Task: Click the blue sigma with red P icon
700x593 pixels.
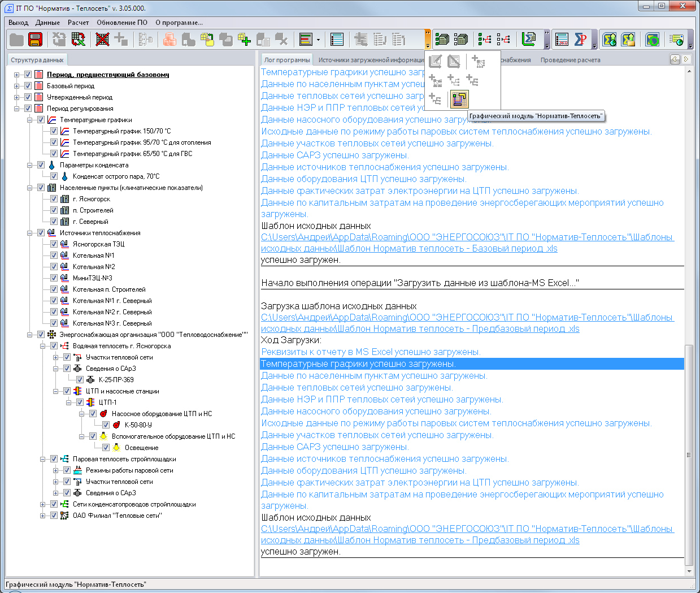Action: [580, 40]
